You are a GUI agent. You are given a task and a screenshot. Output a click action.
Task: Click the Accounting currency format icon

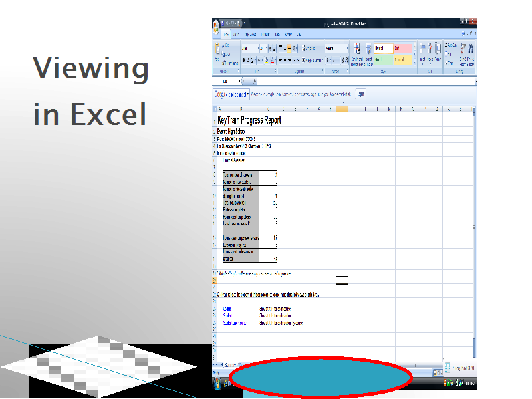(328, 60)
